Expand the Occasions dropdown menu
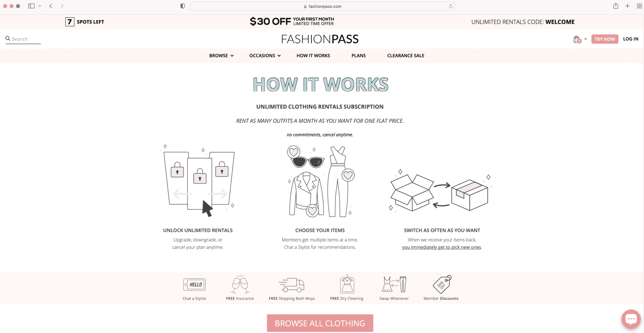Viewport: 644px width, 333px height. pyautogui.click(x=265, y=55)
